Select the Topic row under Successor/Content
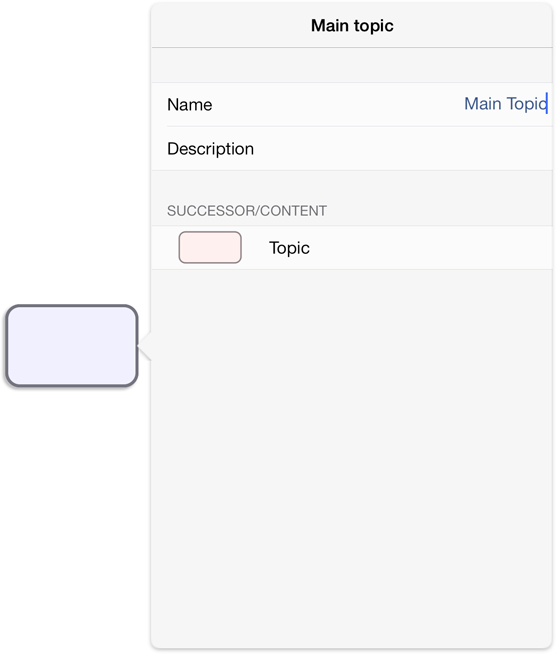 pyautogui.click(x=352, y=248)
